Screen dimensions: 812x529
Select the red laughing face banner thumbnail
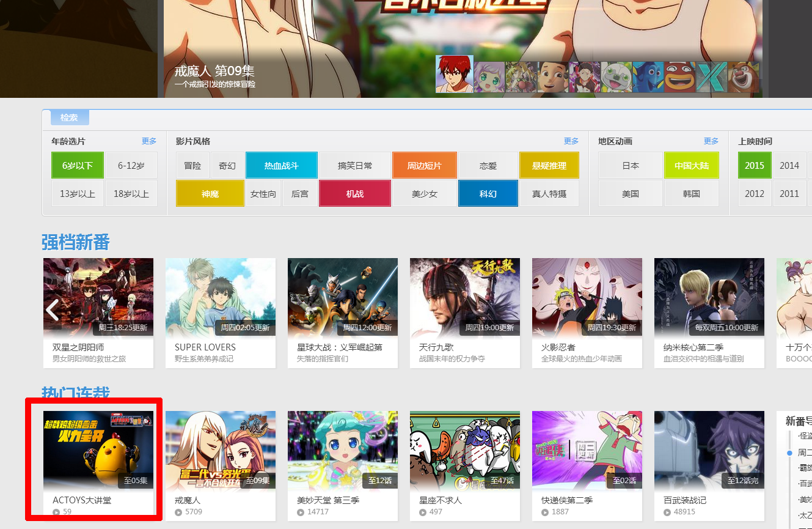[680, 77]
